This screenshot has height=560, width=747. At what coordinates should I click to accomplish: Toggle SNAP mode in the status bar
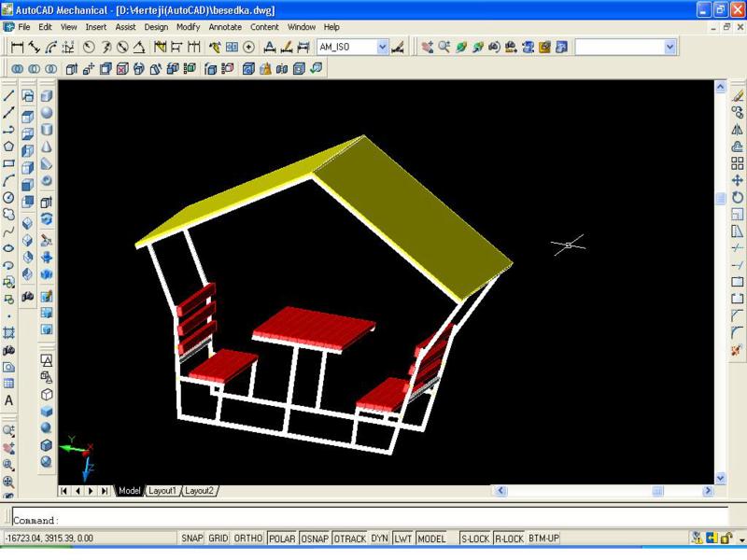(191, 539)
